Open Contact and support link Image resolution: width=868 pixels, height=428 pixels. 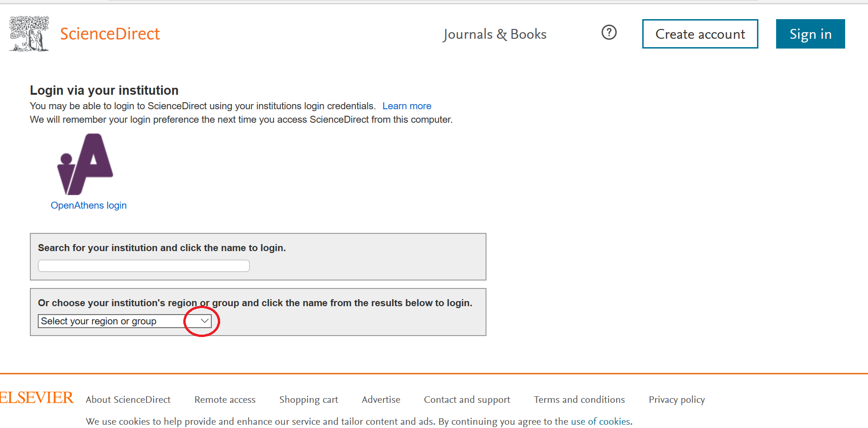(467, 400)
